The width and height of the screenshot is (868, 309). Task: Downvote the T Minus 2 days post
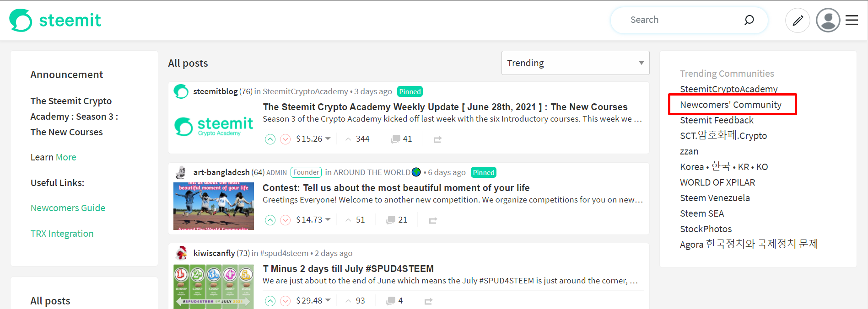click(x=286, y=301)
